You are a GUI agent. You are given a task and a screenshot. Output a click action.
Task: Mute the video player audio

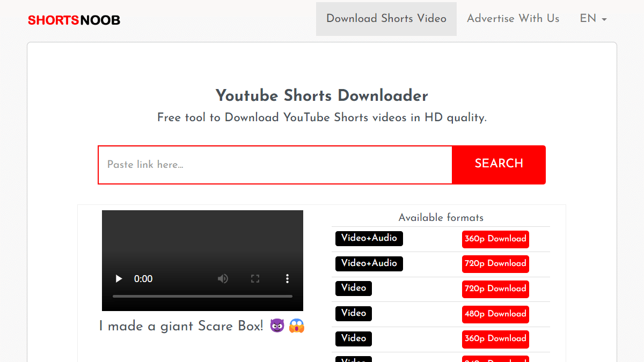pos(223,279)
